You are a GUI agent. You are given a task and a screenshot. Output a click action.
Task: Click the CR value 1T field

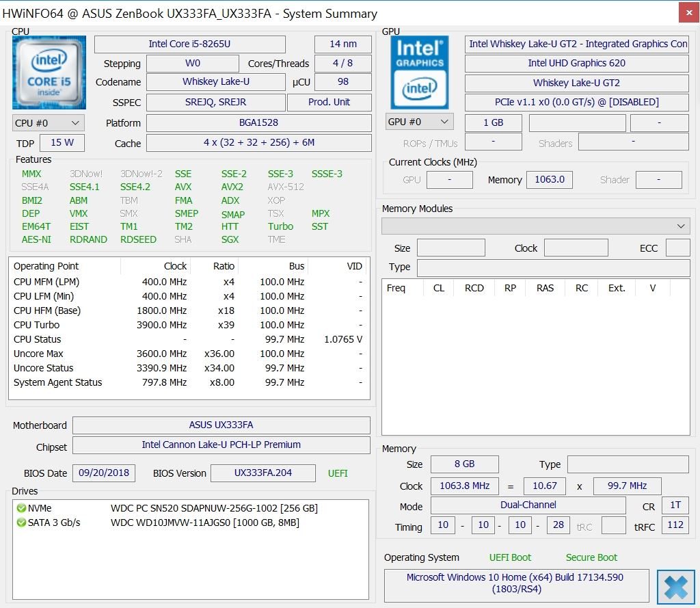[x=675, y=505]
